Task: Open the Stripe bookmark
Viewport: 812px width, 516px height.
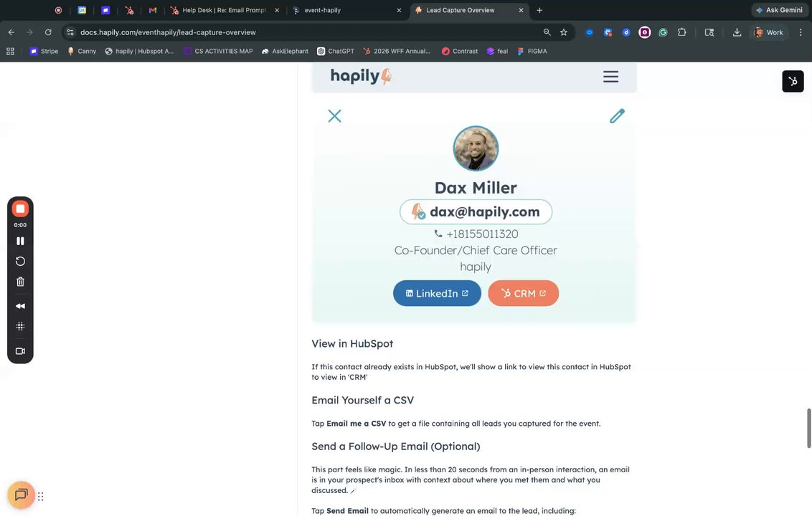Action: pyautogui.click(x=44, y=51)
